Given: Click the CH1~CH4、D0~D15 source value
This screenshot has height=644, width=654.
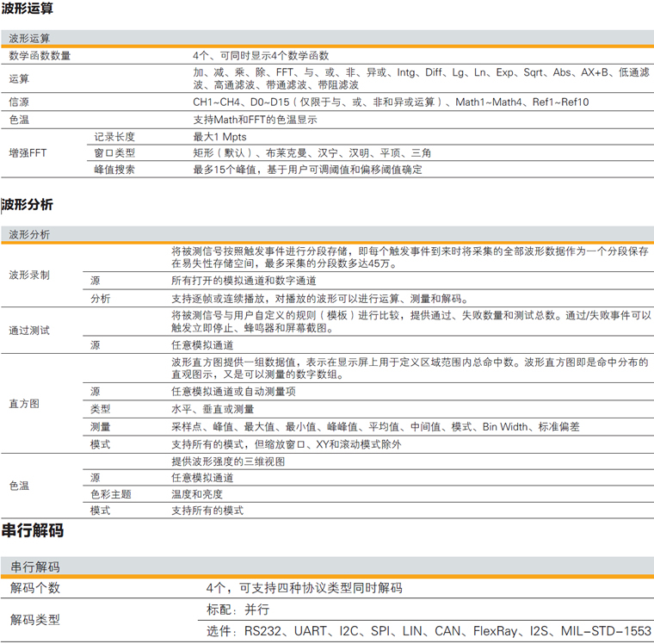Looking at the screenshot, I should [391, 102].
